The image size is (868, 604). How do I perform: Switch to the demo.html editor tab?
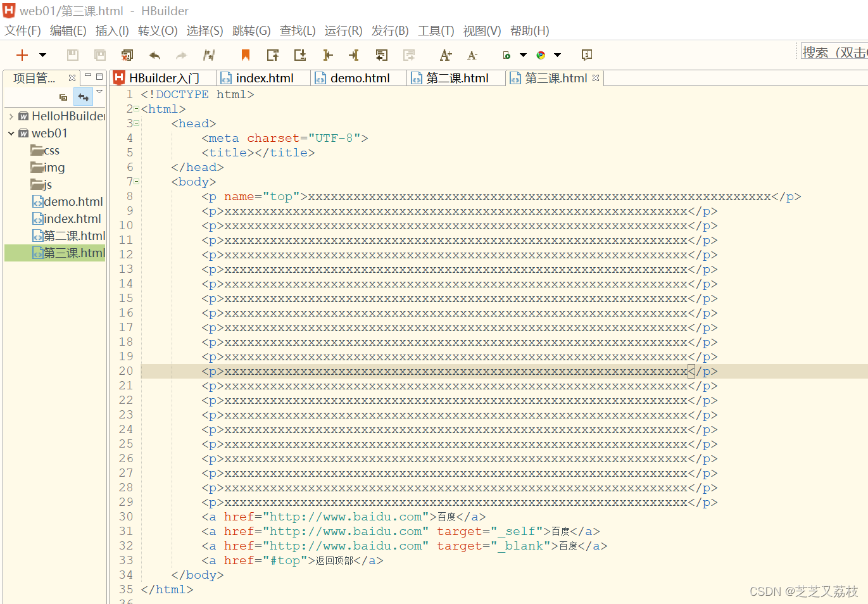pyautogui.click(x=359, y=78)
